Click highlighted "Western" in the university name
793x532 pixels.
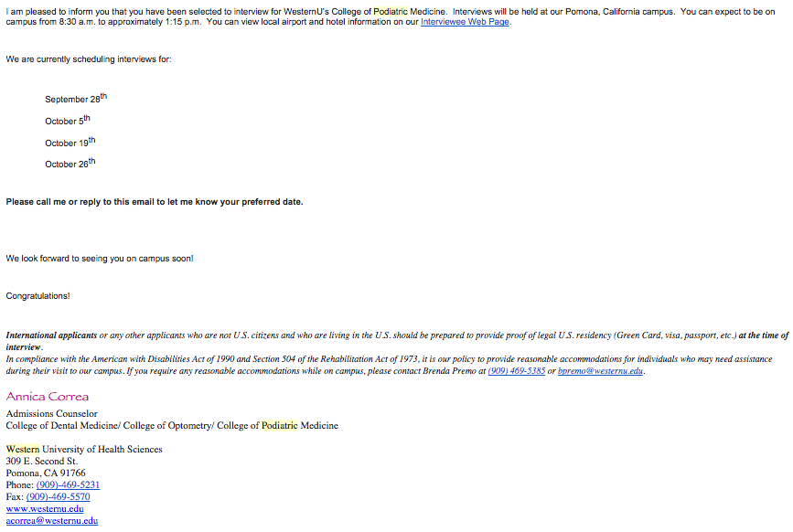pyautogui.click(x=22, y=450)
